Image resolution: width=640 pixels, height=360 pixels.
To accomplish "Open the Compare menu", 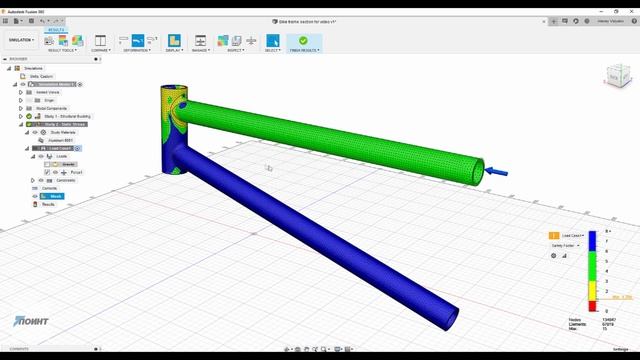I will point(101,50).
